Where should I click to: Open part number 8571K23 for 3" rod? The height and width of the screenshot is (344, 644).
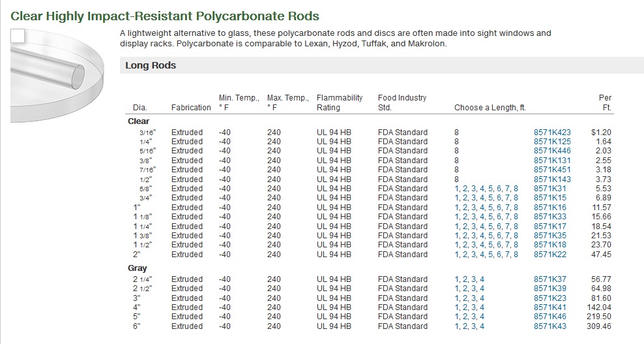click(x=550, y=298)
